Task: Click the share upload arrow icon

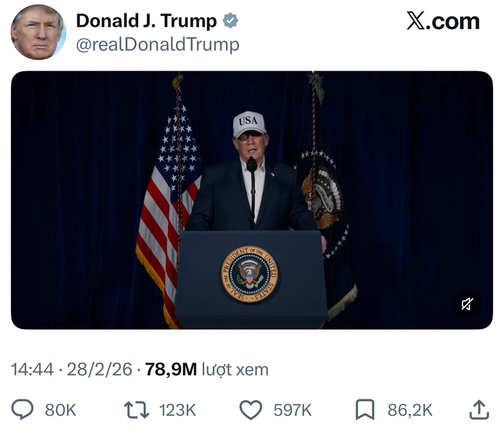Action: 479,409
